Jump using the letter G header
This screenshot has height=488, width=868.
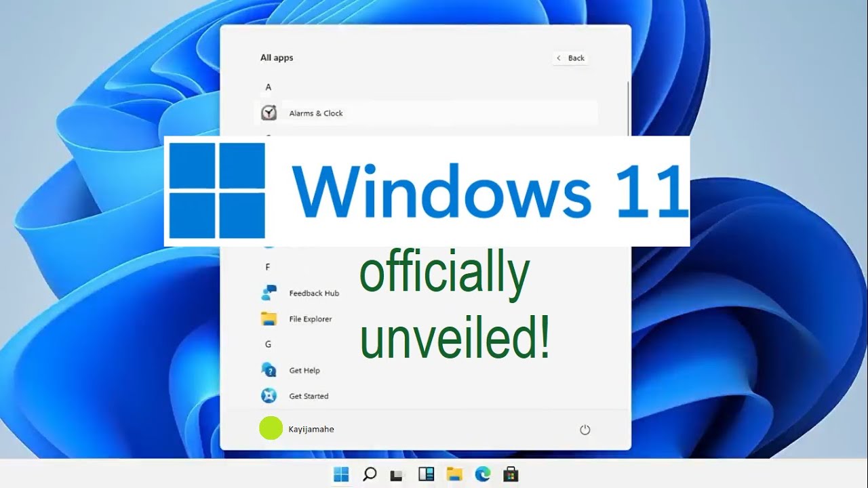point(268,344)
